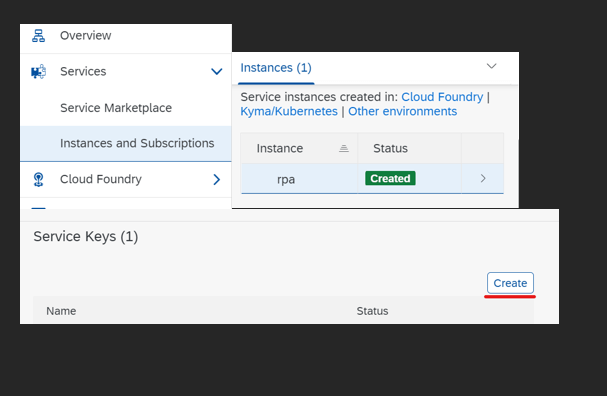Follow the Kyma/Kubernetes link

tap(289, 111)
